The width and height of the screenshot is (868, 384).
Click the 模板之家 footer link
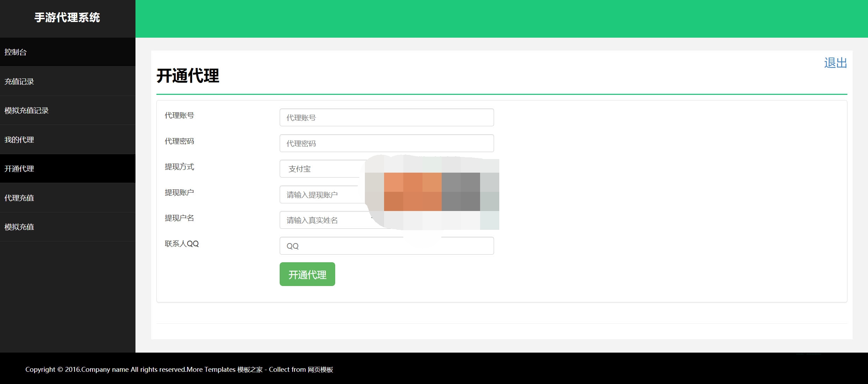(x=250, y=370)
